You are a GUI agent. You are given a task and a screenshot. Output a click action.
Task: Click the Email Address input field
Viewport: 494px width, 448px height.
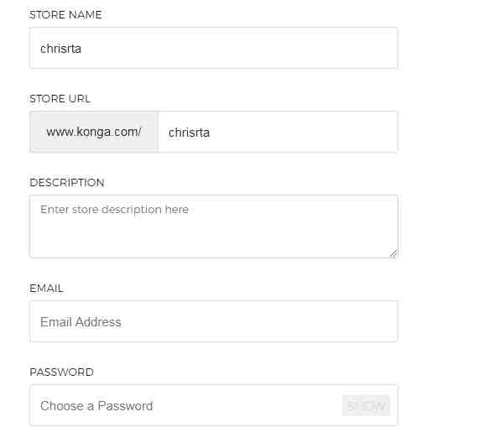click(x=214, y=321)
